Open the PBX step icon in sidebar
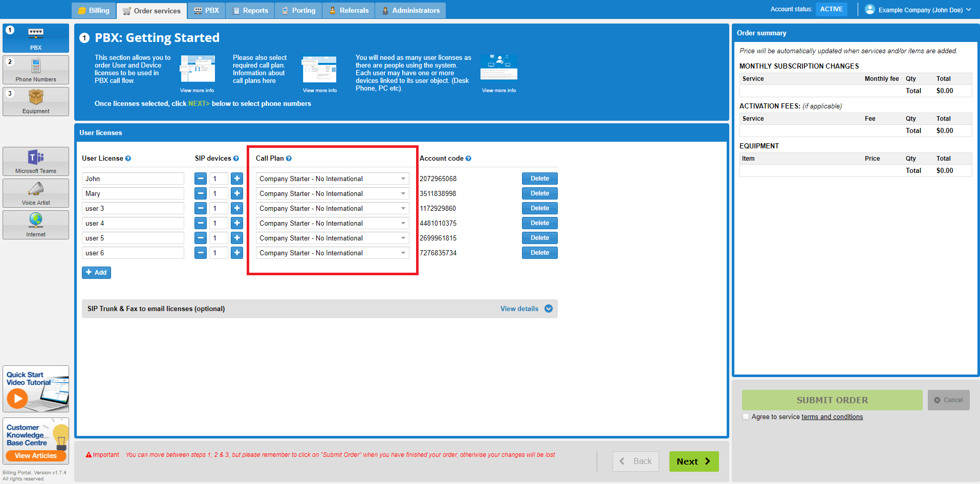 36,38
